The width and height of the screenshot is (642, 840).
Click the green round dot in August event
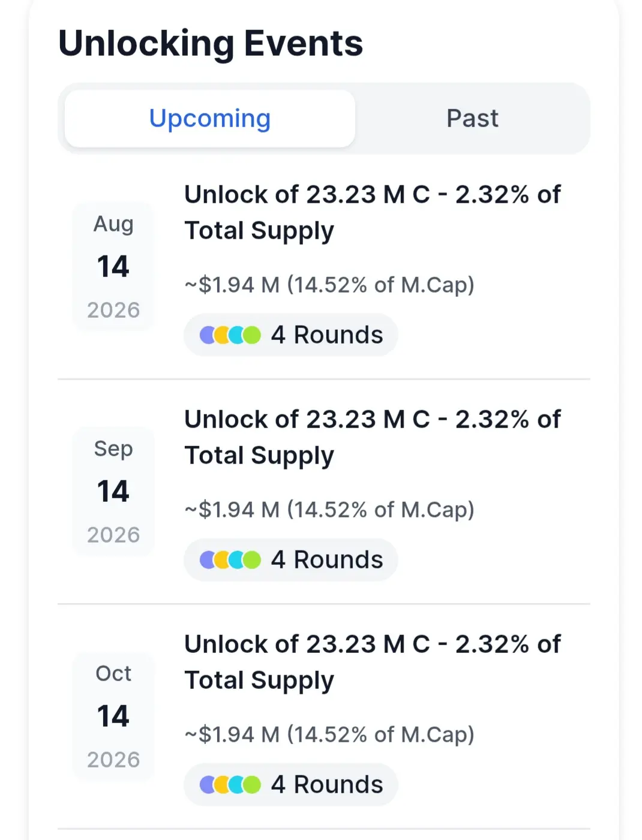point(253,335)
